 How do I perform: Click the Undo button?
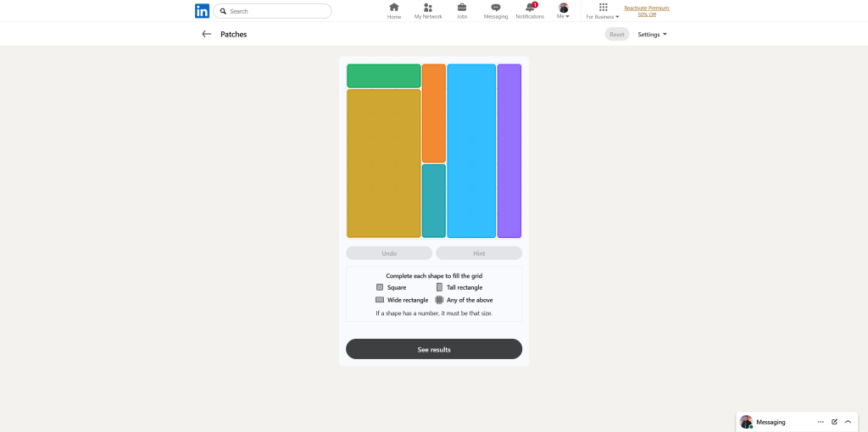[x=389, y=253]
